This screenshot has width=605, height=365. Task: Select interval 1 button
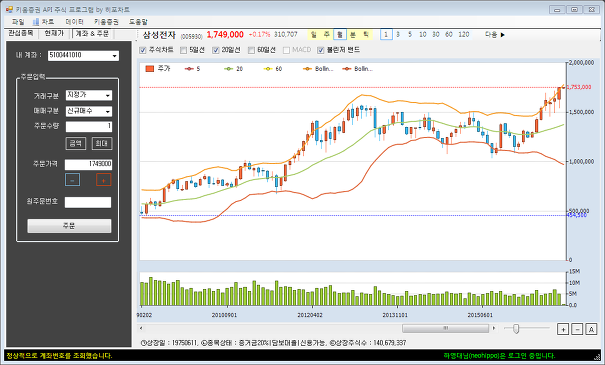pyautogui.click(x=386, y=35)
